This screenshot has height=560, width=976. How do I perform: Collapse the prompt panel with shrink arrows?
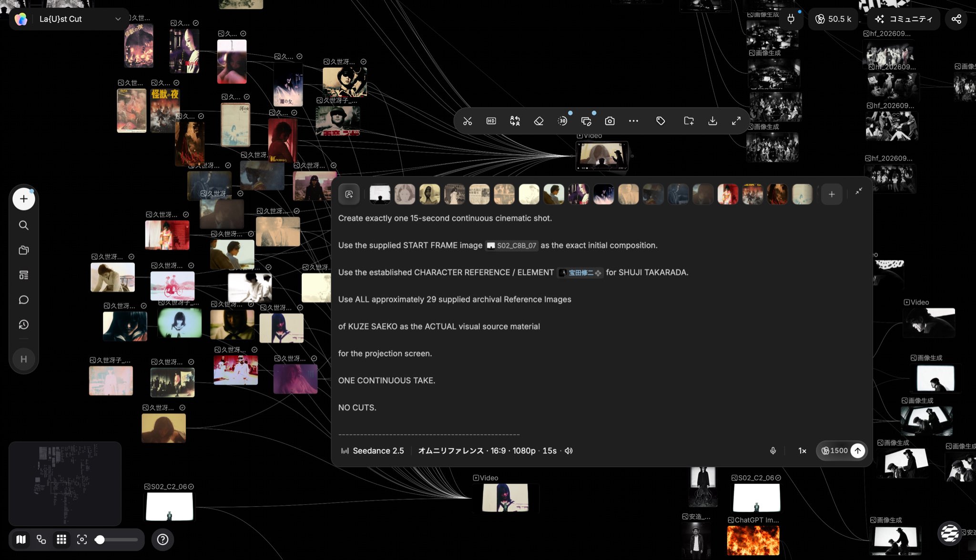click(859, 191)
